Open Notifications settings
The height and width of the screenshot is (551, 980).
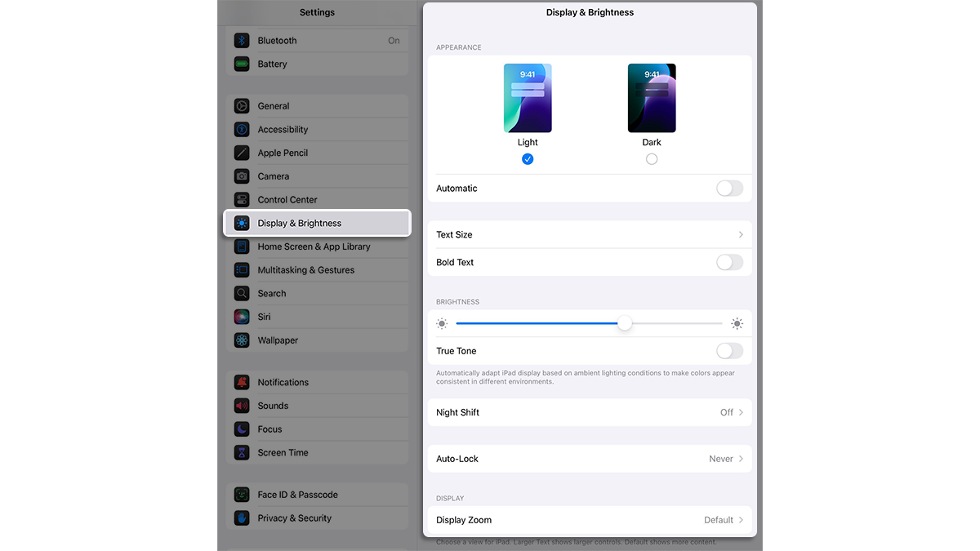coord(317,382)
